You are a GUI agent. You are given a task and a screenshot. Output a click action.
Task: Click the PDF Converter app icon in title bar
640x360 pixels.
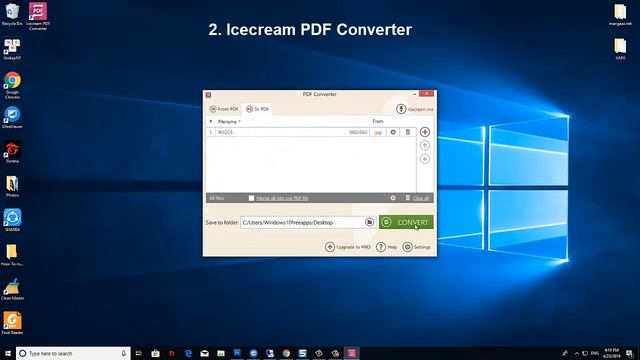pos(208,95)
